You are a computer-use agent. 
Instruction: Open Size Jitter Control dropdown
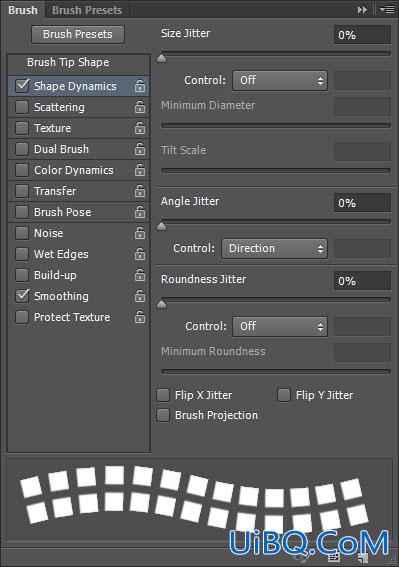(280, 80)
